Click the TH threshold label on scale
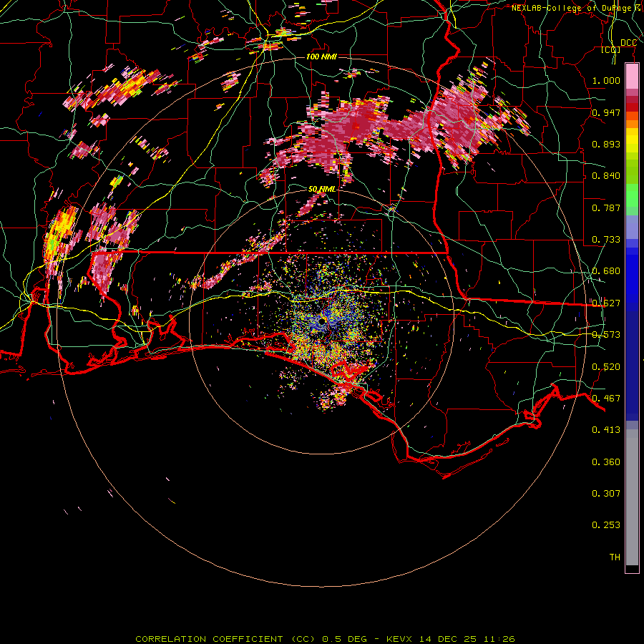Screen dimensions: 644x644 (615, 557)
